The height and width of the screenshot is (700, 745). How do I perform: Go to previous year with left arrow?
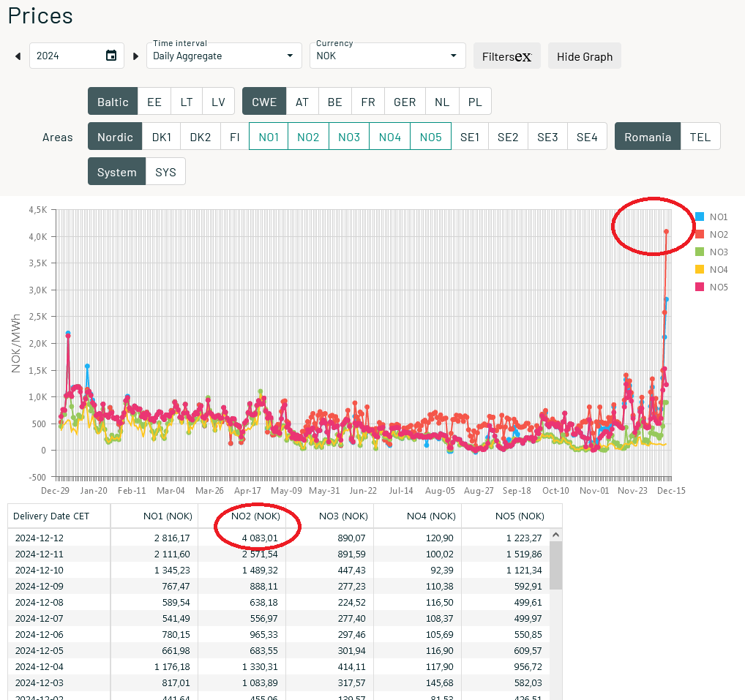[18, 56]
